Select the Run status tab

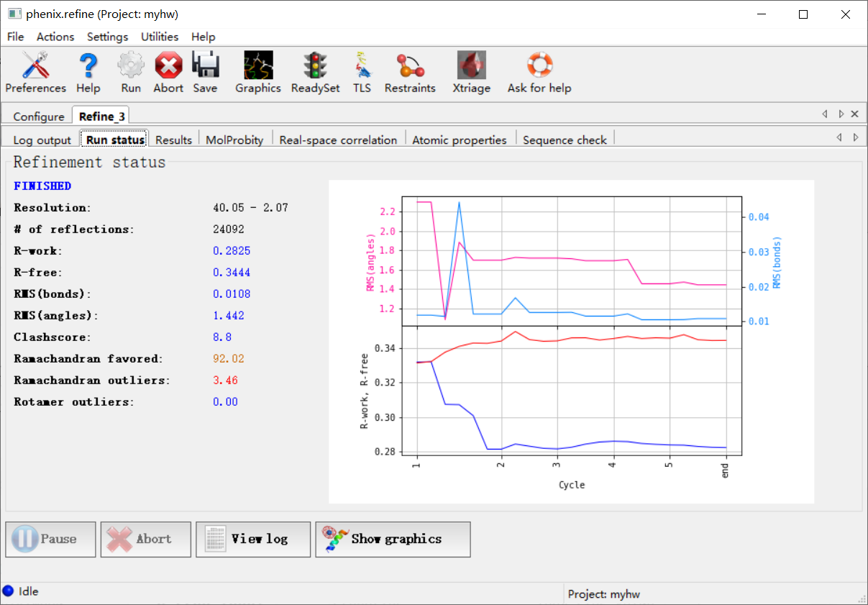(115, 140)
